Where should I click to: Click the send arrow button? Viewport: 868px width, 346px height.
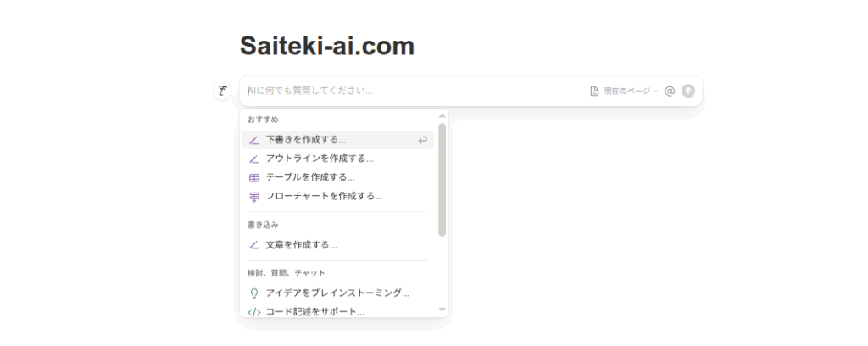point(688,91)
